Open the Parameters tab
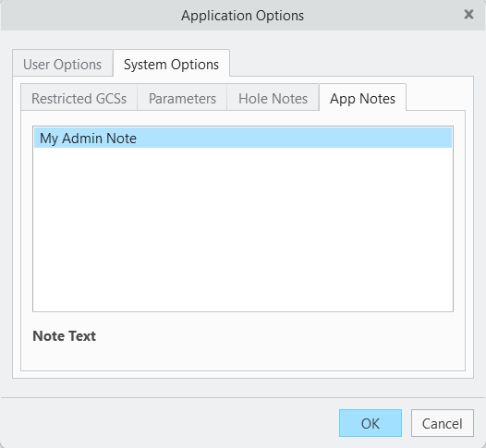Screen dimensions: 486x448 click(x=182, y=97)
